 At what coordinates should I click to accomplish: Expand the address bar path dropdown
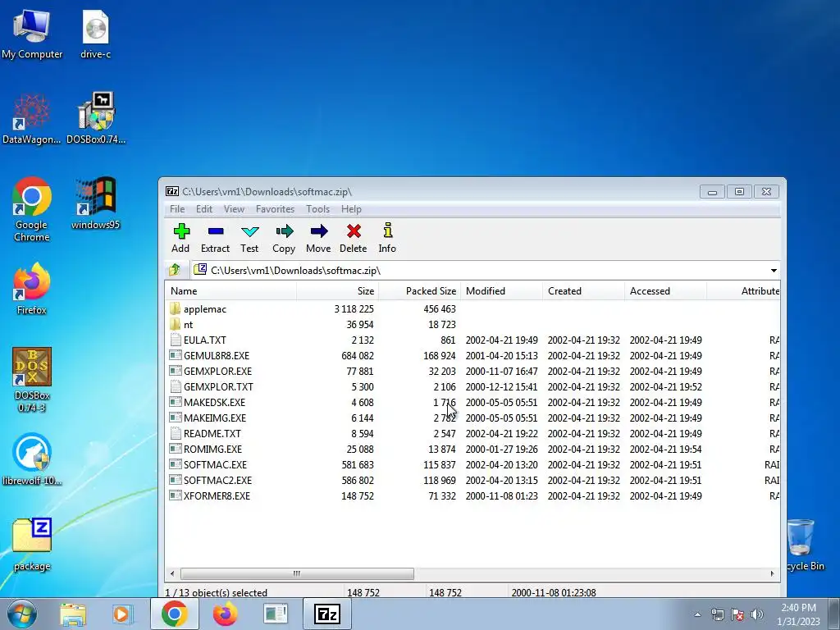(x=774, y=271)
